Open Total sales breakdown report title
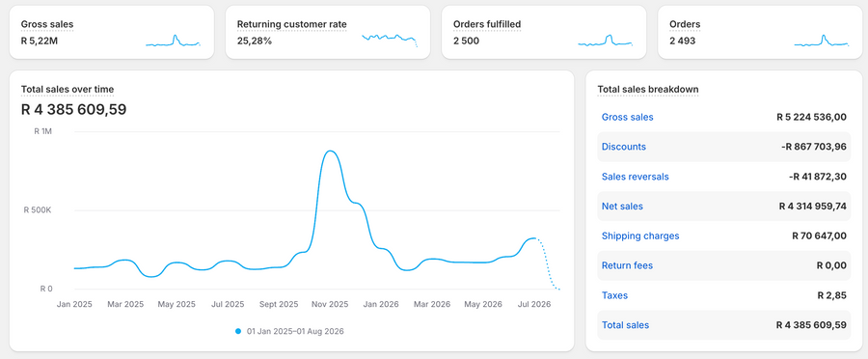Viewport: 868px width, 359px height. pyautogui.click(x=648, y=89)
